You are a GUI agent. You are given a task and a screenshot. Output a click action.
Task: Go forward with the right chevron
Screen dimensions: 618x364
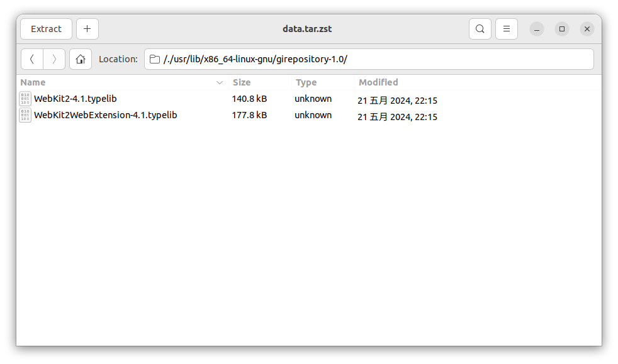coord(54,59)
